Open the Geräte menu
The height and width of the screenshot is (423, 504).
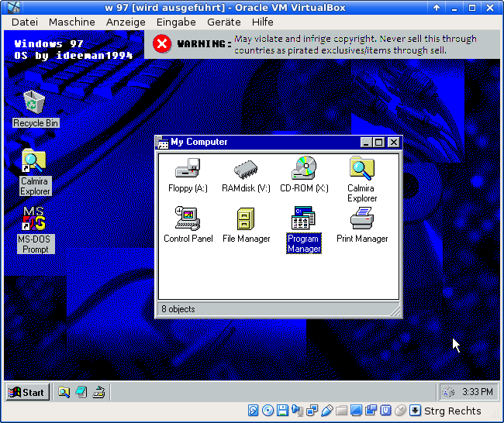(x=224, y=22)
